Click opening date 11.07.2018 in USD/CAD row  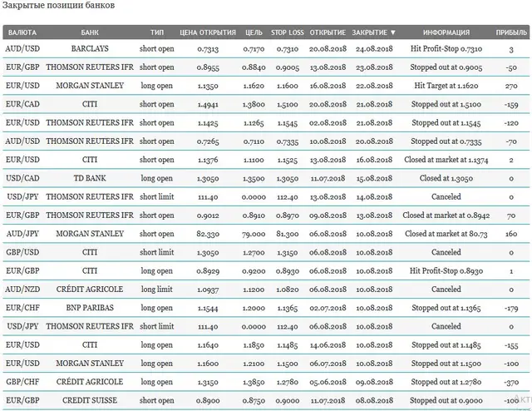(328, 179)
